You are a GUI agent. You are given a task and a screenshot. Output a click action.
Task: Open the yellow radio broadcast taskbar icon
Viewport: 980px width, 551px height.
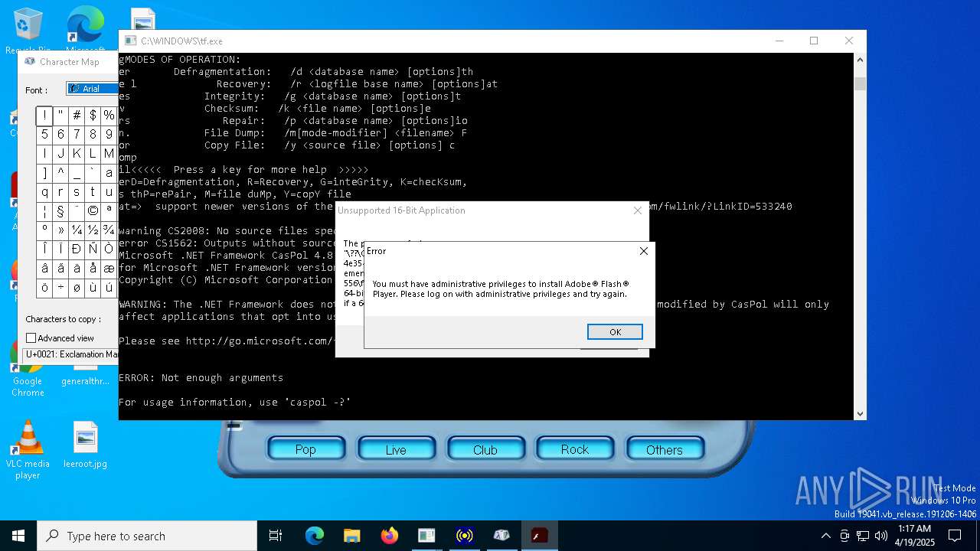coord(464,536)
